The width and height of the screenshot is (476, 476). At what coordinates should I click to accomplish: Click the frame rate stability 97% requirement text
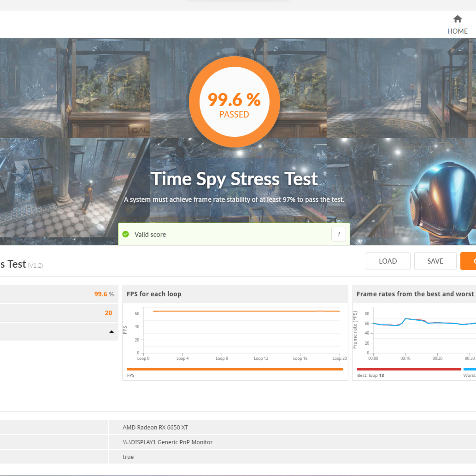pyautogui.click(x=234, y=200)
